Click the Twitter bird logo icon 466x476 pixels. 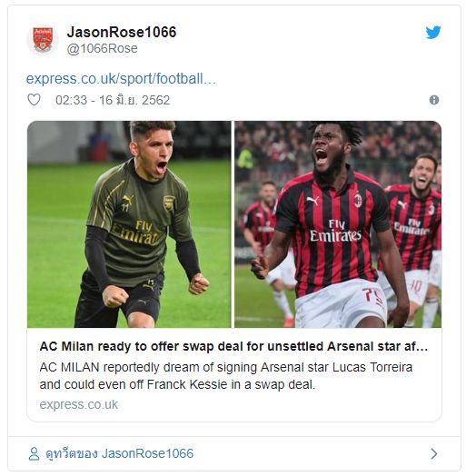[433, 32]
